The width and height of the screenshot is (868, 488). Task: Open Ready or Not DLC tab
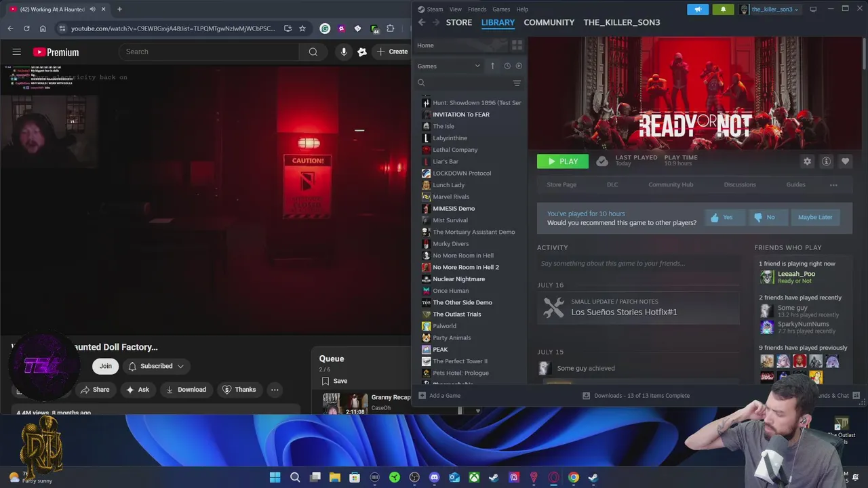pos(612,184)
